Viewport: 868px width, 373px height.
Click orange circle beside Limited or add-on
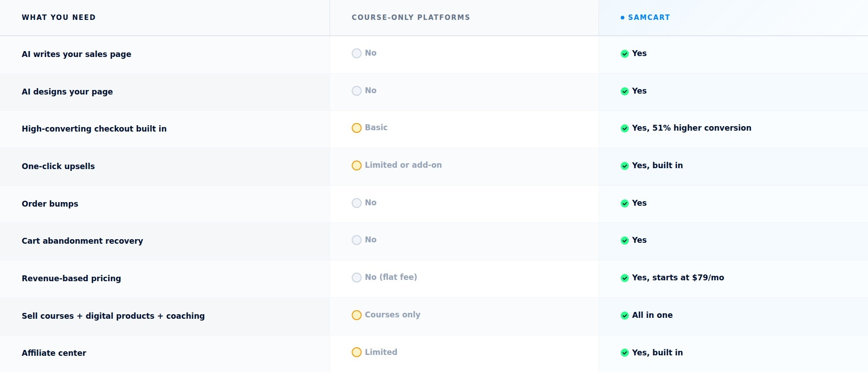point(357,165)
